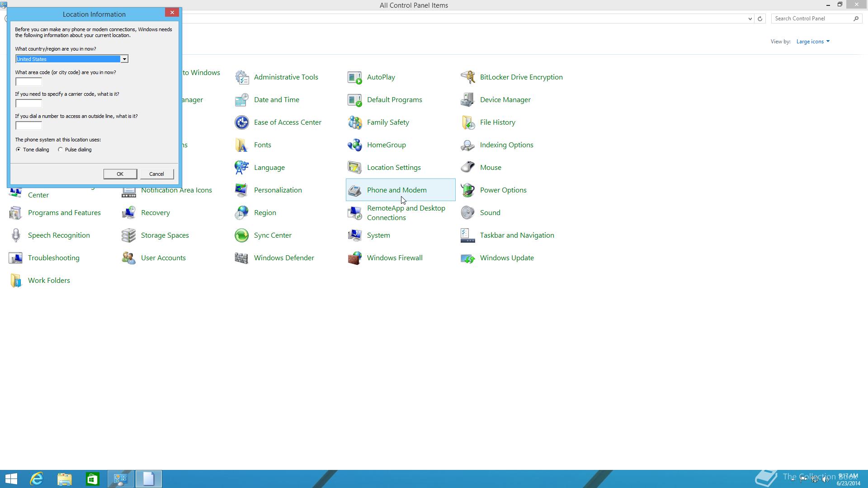Open the Recovery link
This screenshot has height=488, width=868.
pos(156,213)
